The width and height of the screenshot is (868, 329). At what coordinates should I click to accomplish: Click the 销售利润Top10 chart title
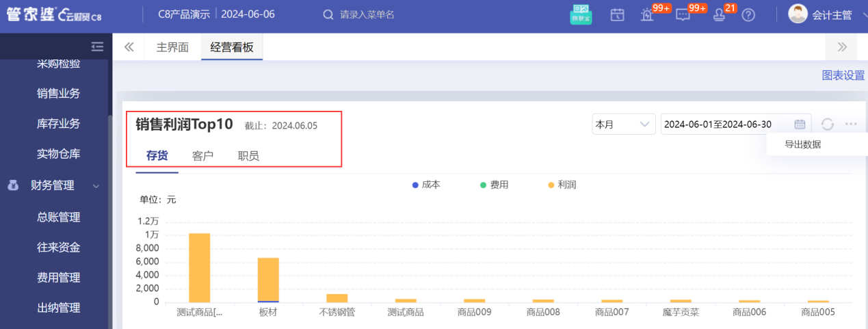184,124
